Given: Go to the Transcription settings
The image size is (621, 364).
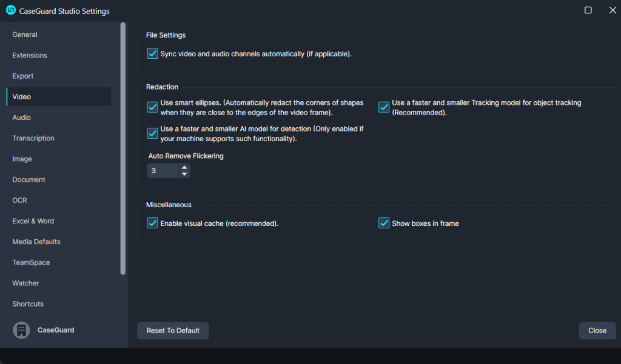Looking at the screenshot, I should (x=33, y=138).
